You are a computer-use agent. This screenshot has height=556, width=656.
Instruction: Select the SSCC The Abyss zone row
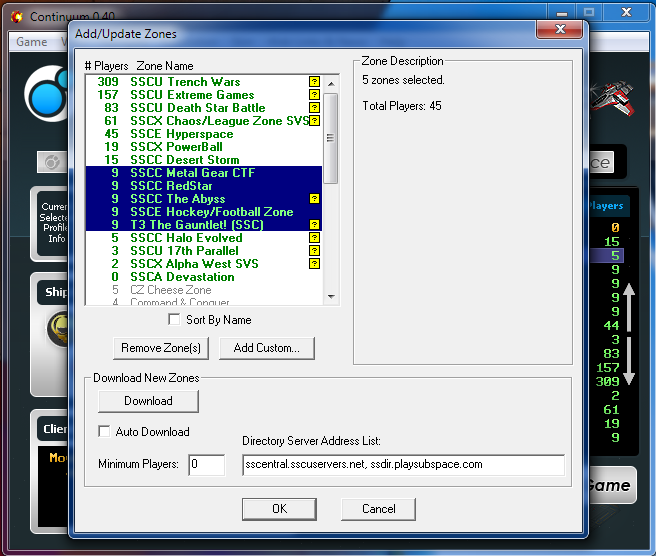click(204, 198)
